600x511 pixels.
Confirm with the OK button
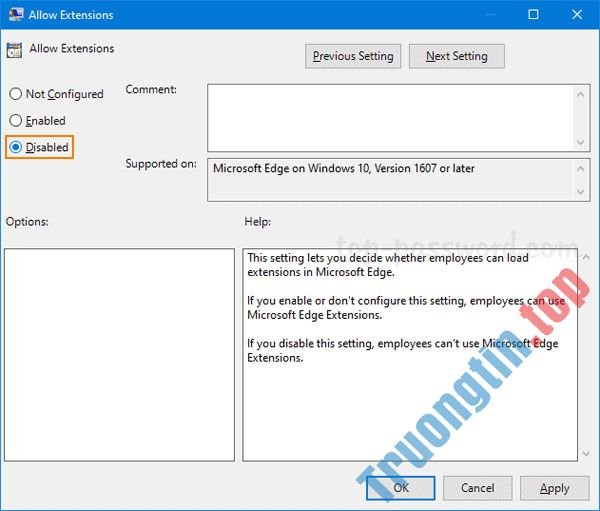401,488
